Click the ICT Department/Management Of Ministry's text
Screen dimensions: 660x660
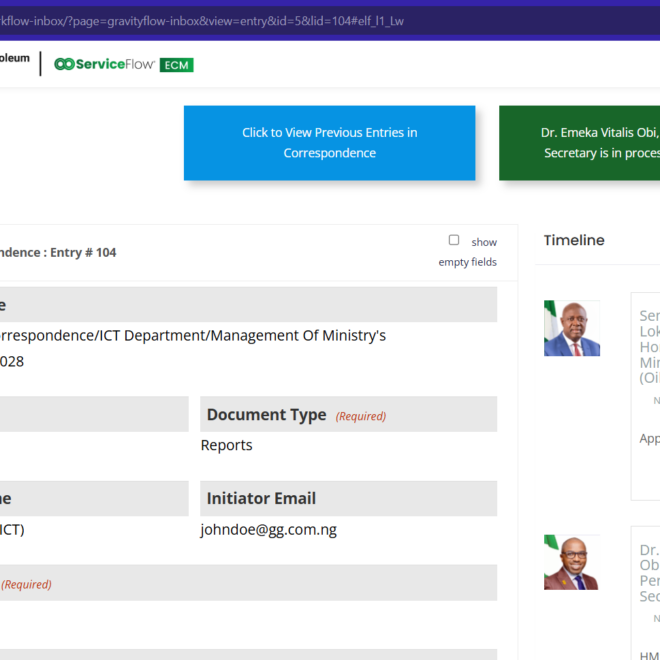242,335
